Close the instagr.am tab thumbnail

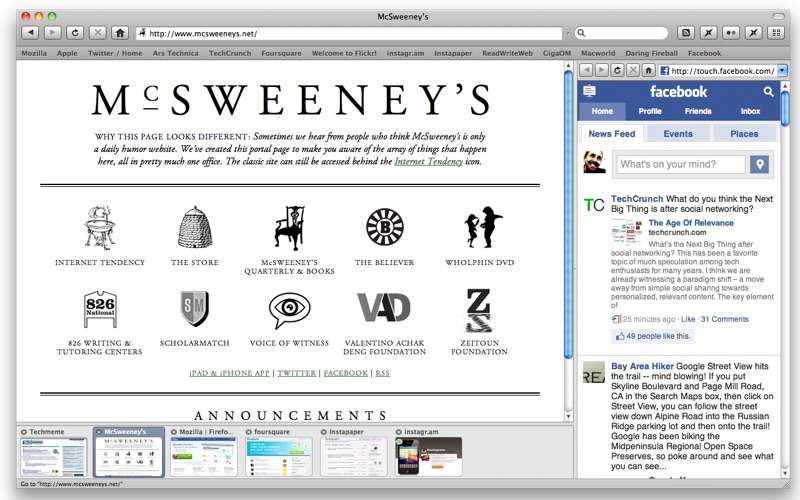pyautogui.click(x=398, y=432)
